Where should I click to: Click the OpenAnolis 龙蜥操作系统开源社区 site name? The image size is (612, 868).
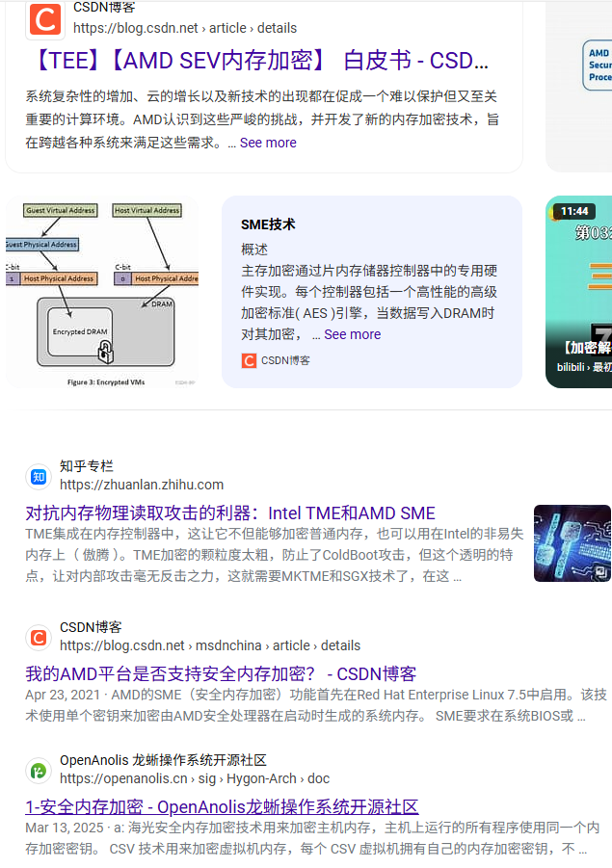pyautogui.click(x=164, y=760)
